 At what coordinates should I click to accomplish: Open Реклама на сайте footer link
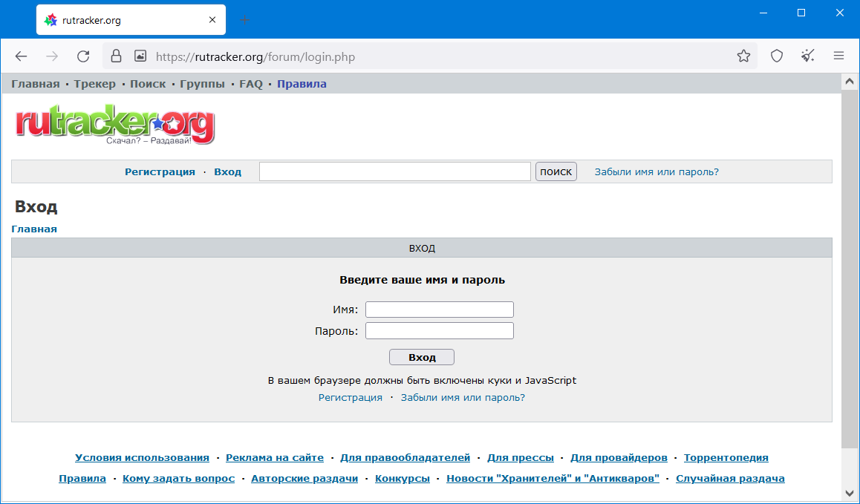point(275,457)
